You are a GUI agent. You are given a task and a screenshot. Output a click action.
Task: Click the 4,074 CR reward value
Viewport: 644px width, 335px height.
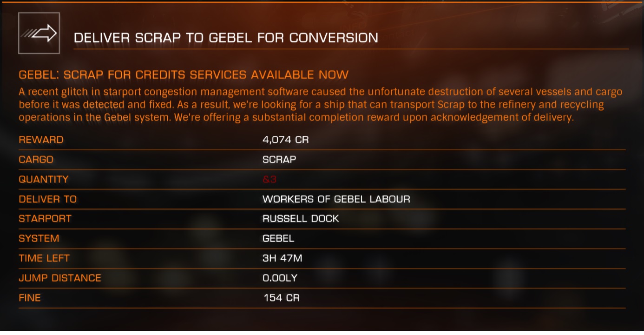point(285,140)
